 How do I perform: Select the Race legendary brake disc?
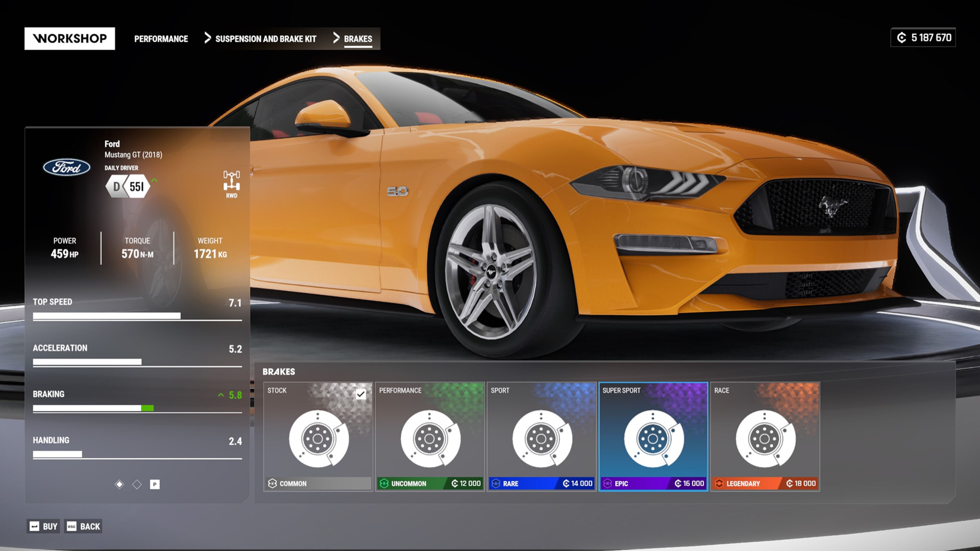[765, 439]
